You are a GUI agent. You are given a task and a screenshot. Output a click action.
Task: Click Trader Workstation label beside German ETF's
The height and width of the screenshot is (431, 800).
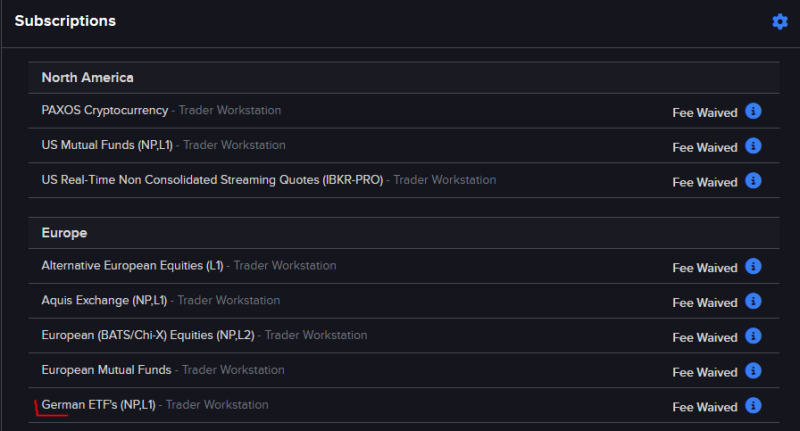(x=217, y=405)
